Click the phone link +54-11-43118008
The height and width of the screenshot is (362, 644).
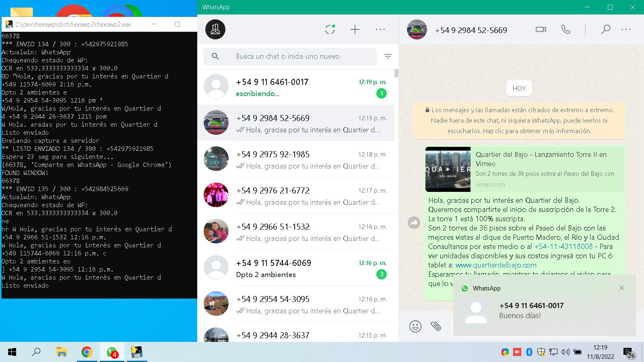[563, 247]
